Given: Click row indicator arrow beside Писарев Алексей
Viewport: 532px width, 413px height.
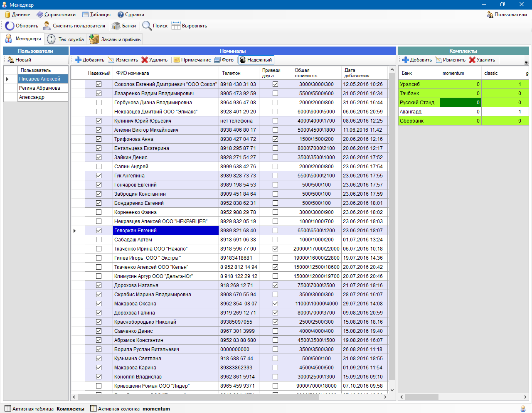Looking at the screenshot, I should click(x=7, y=79).
